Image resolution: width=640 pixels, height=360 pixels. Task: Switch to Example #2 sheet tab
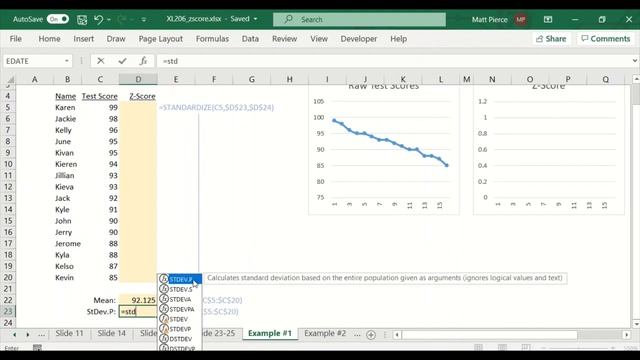[x=325, y=333]
